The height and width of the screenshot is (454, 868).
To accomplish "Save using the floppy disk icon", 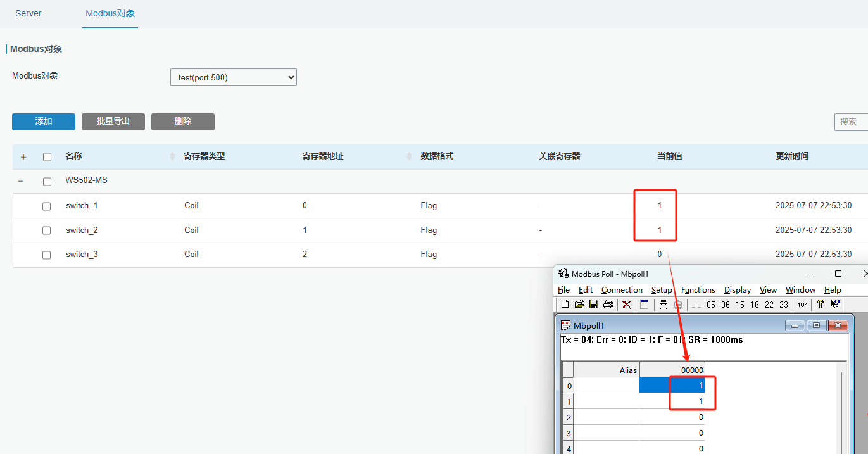I will 594,305.
